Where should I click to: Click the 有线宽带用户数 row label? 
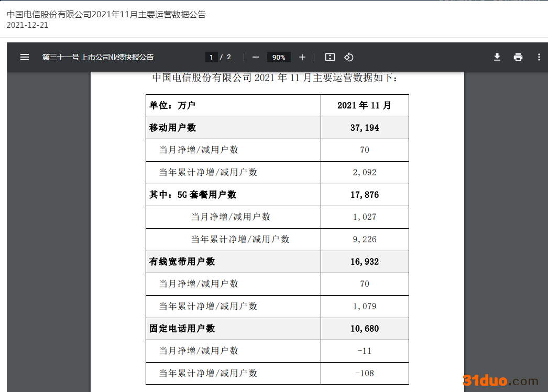click(x=182, y=262)
